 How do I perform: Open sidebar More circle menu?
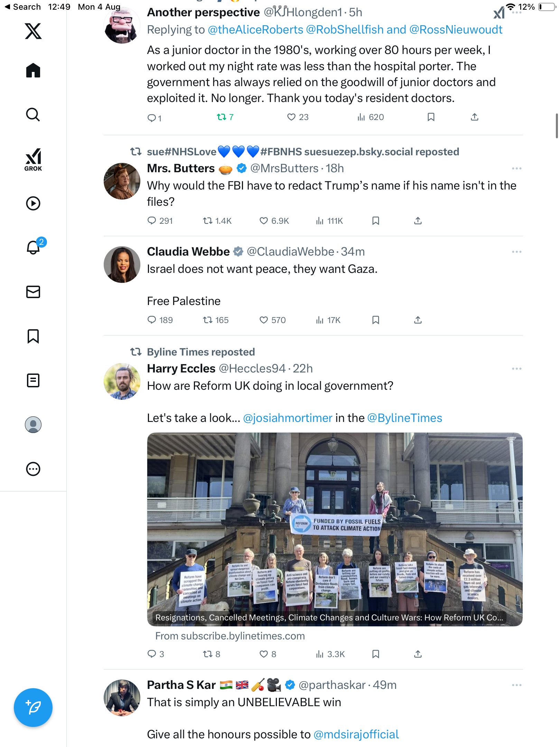(33, 469)
